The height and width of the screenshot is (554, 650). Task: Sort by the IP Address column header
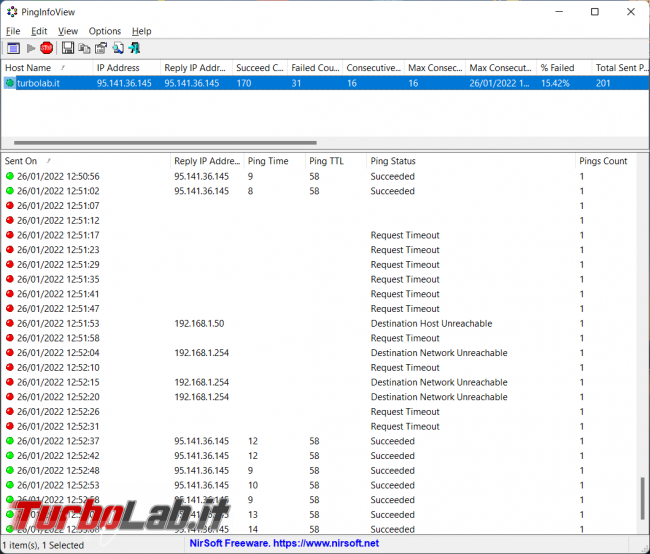(126, 68)
